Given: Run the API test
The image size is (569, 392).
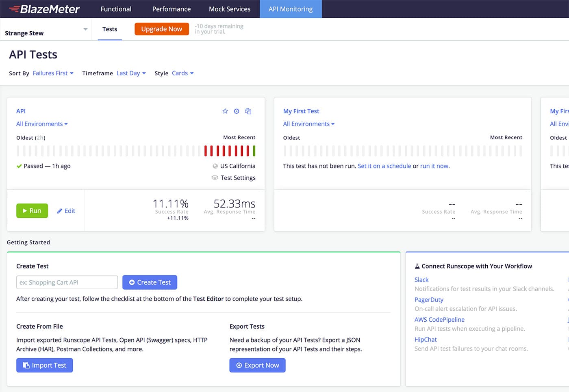Looking at the screenshot, I should coord(32,211).
